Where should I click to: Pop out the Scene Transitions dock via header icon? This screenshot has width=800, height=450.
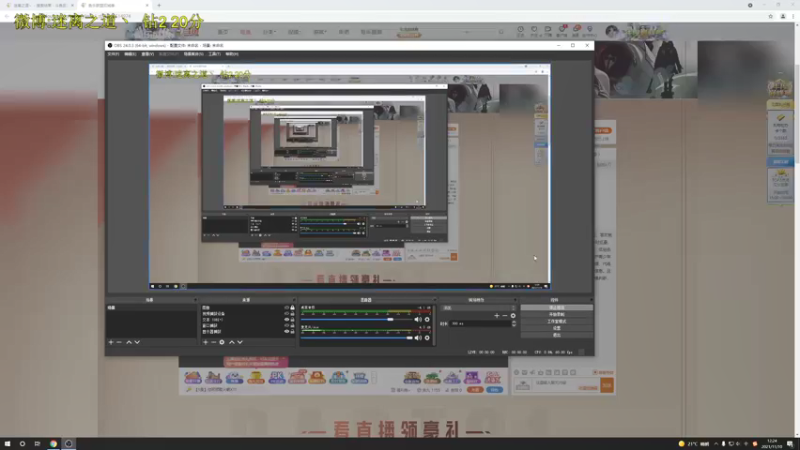coord(515,300)
